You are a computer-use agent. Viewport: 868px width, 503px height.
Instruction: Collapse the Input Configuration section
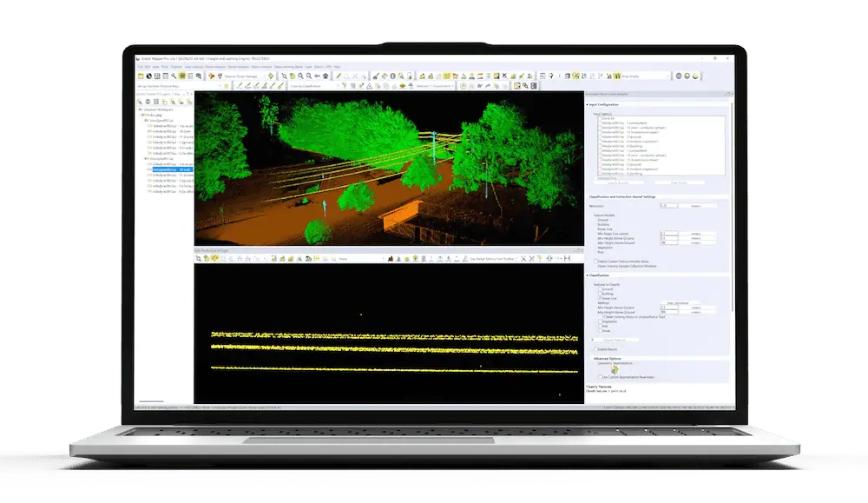click(x=588, y=104)
